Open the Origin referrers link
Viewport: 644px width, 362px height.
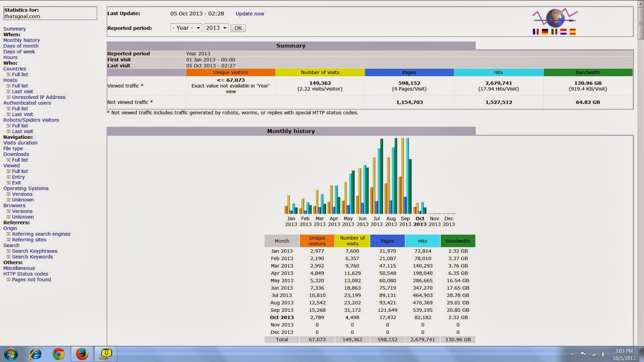10,228
